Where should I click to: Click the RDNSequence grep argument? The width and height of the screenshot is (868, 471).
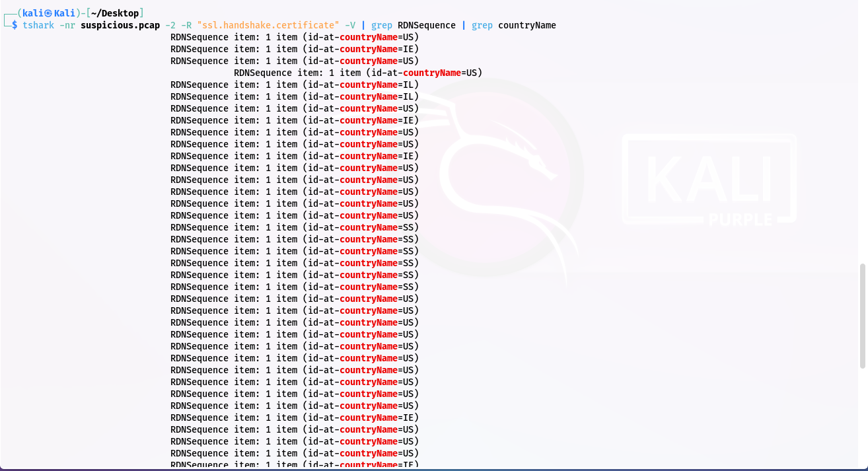(x=427, y=25)
